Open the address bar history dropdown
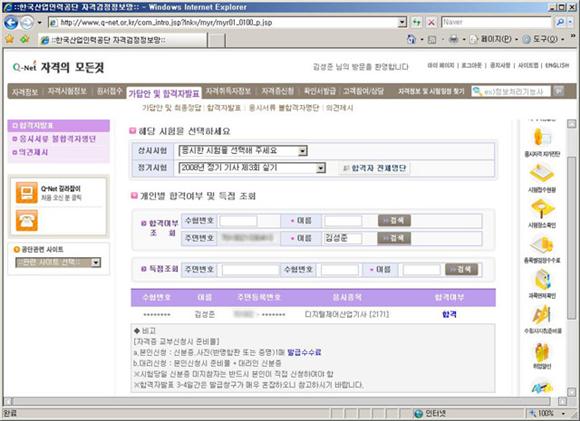Image resolution: width=580 pixels, height=421 pixels. coord(402,23)
